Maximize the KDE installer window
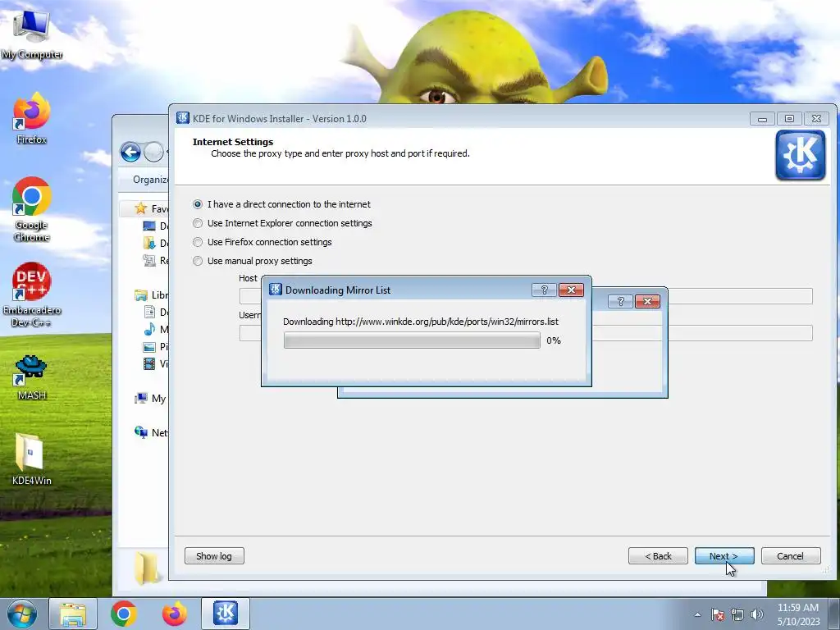The image size is (840, 630). point(789,118)
